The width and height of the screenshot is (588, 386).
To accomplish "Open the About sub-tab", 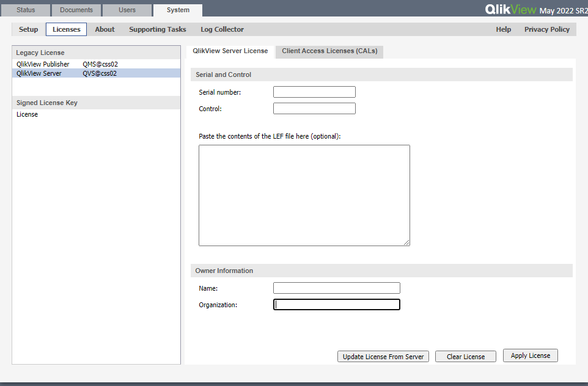I will 105,29.
